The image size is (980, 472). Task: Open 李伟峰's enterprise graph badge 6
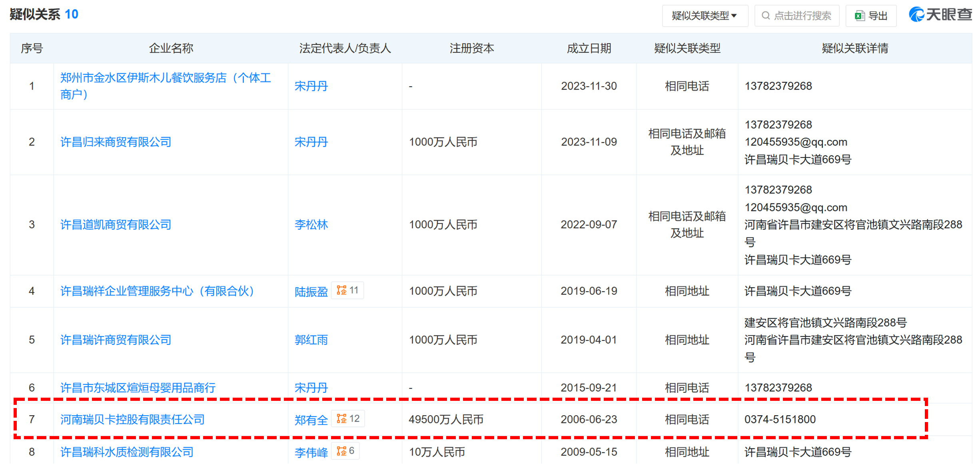(345, 451)
